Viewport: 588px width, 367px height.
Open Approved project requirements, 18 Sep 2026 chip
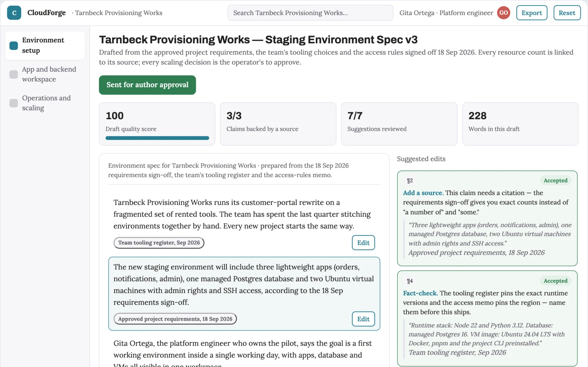(175, 319)
